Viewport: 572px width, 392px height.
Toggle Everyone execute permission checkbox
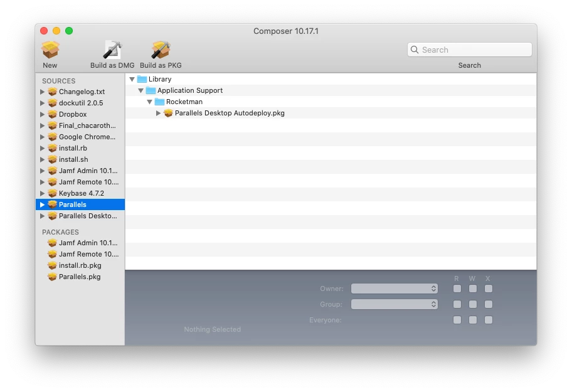pyautogui.click(x=489, y=320)
